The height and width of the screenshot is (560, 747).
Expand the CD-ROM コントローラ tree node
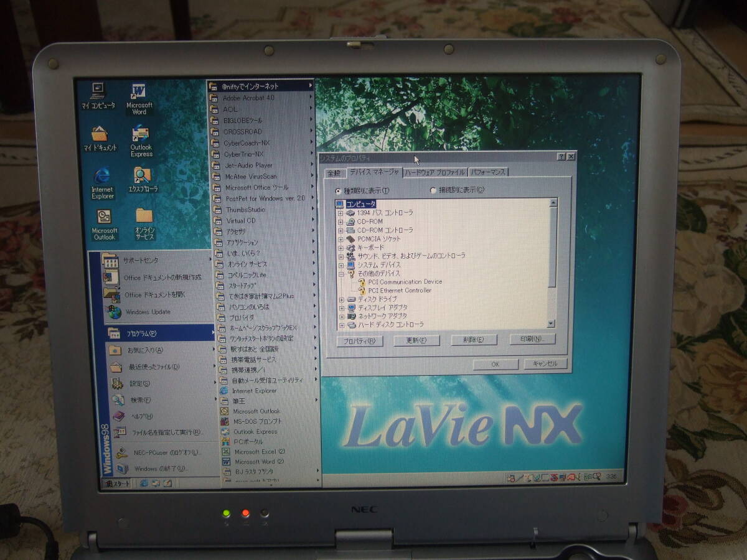tap(341, 230)
